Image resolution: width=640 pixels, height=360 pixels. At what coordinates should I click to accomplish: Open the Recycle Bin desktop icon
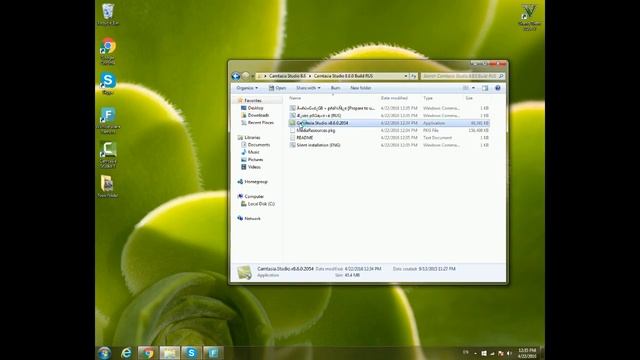pyautogui.click(x=108, y=14)
